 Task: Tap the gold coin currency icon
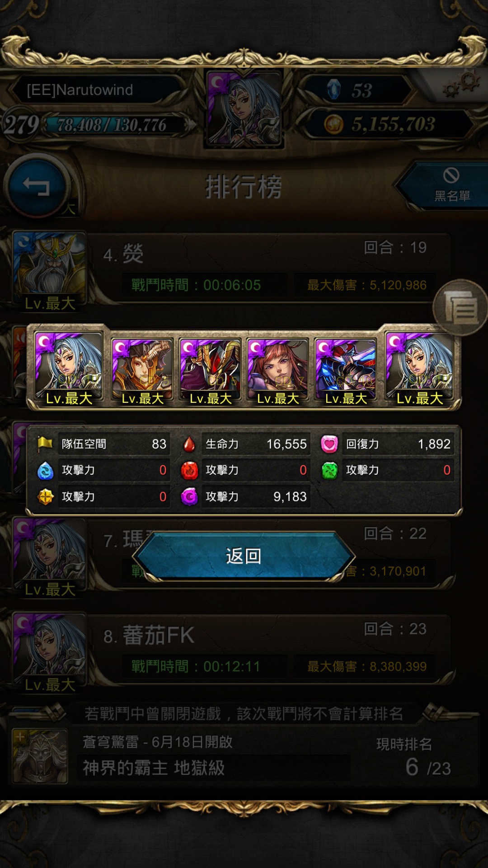click(x=334, y=124)
